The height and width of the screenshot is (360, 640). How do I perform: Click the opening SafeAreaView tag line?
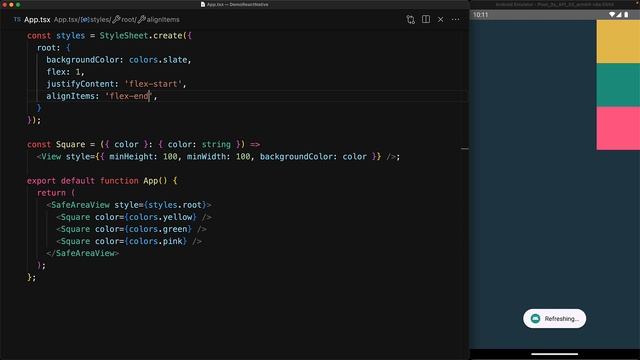coord(129,205)
